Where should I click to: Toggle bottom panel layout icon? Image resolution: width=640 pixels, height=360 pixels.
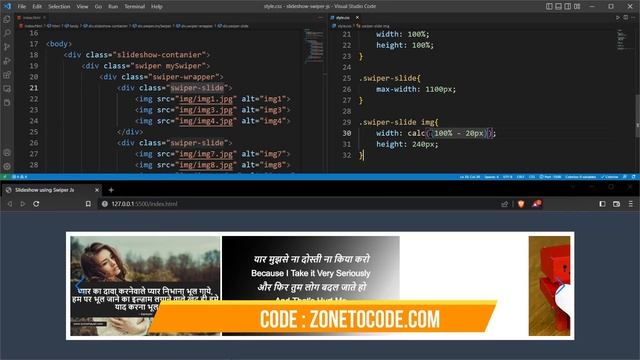[x=558, y=6]
